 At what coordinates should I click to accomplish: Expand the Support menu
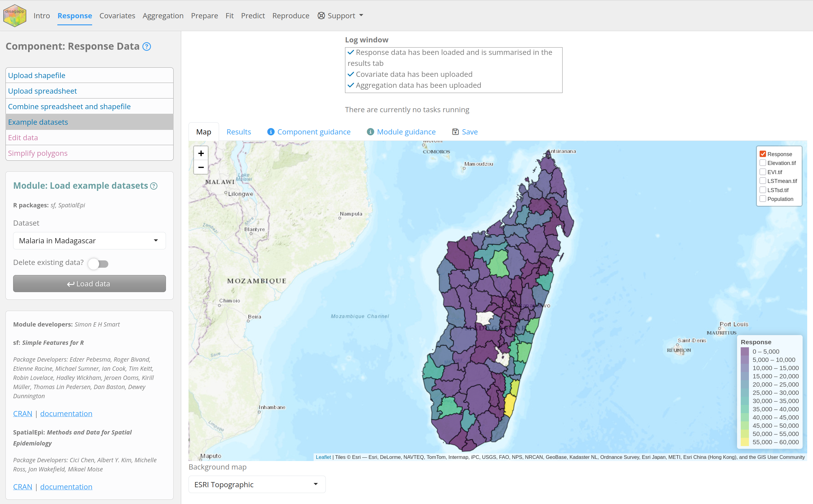[x=340, y=15]
